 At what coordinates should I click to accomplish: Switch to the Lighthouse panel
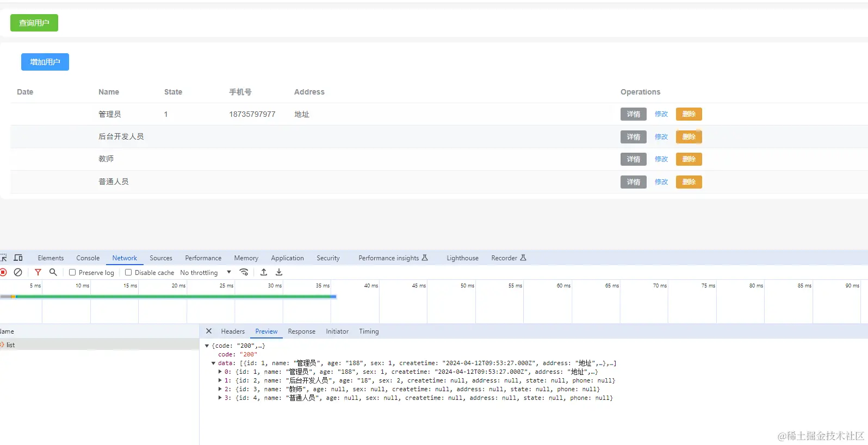(463, 258)
